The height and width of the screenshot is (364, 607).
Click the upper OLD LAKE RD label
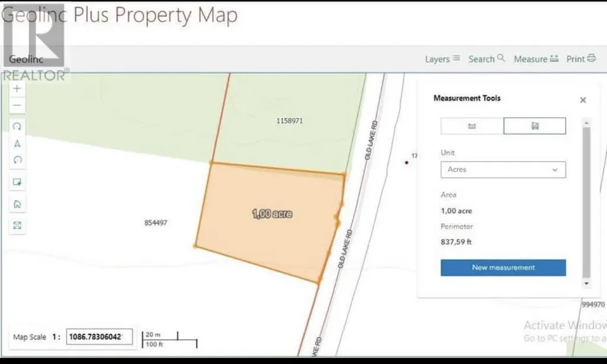(x=371, y=140)
